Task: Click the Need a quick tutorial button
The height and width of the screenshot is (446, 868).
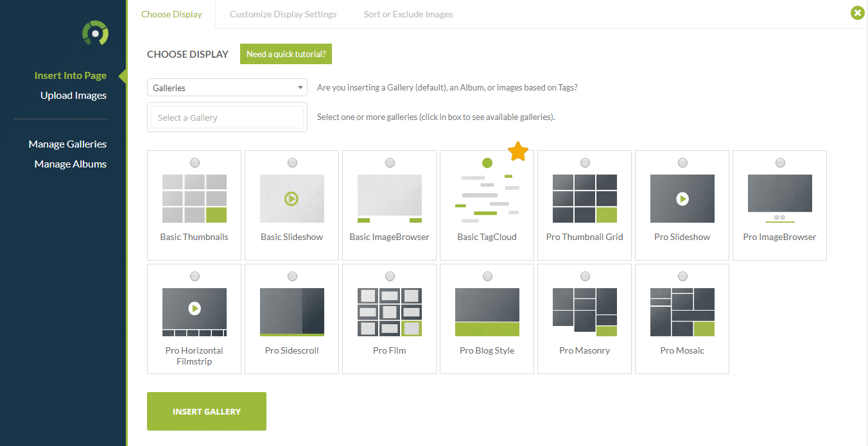Action: click(286, 55)
